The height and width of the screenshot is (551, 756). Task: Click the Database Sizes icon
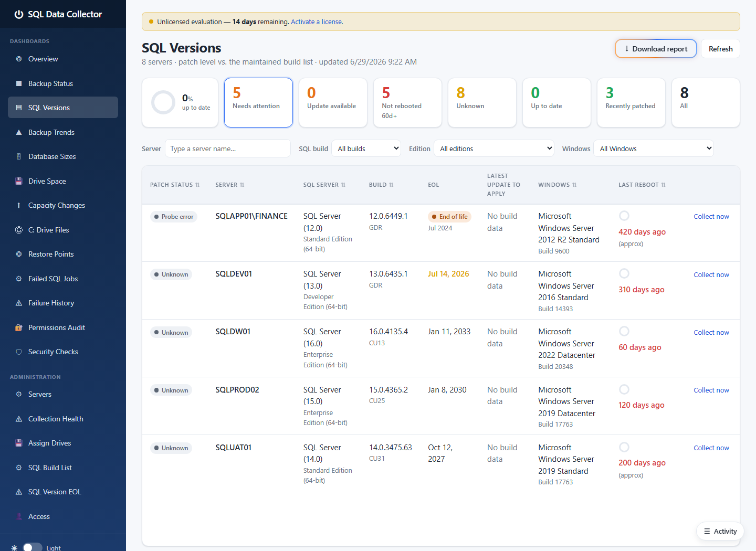point(19,156)
